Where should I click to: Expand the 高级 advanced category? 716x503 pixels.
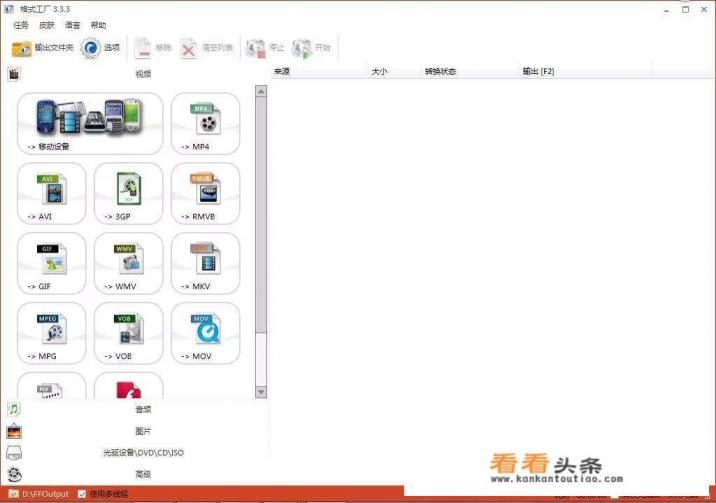click(143, 474)
